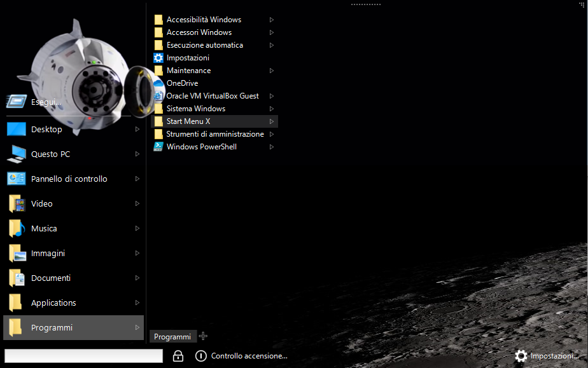Open the Documenti label
588x368 pixels.
click(x=51, y=278)
